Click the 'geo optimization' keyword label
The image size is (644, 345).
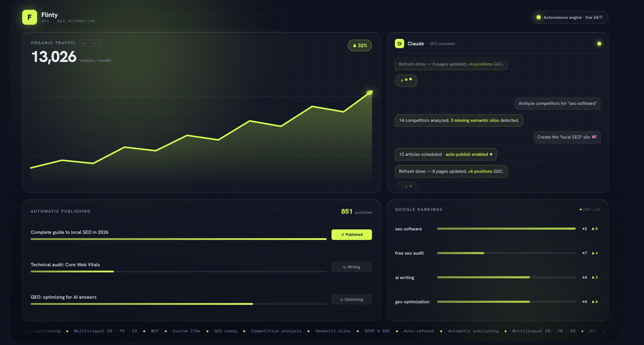[x=412, y=302]
